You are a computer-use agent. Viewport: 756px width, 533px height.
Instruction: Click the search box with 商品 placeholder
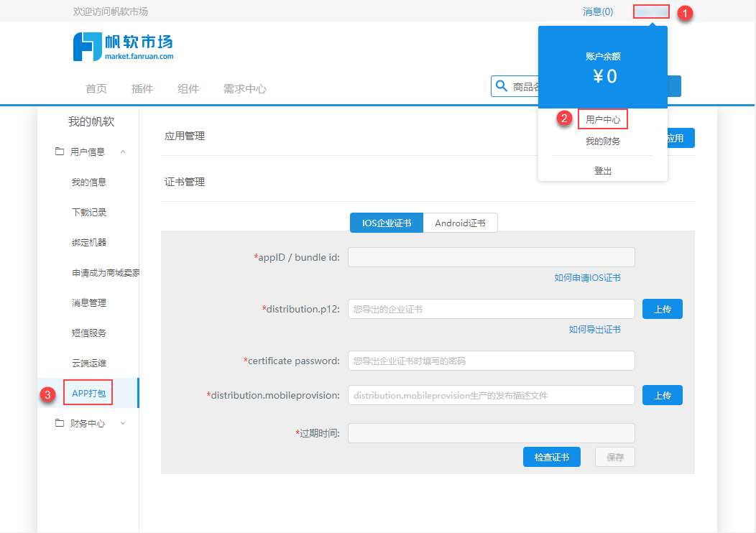(x=515, y=86)
